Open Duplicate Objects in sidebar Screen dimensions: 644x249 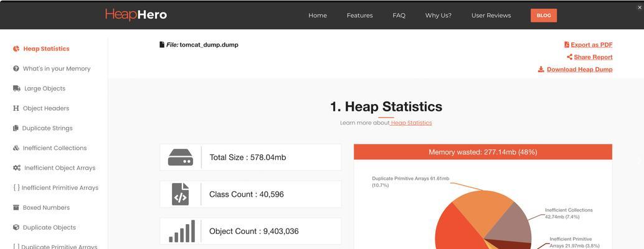[x=49, y=227]
